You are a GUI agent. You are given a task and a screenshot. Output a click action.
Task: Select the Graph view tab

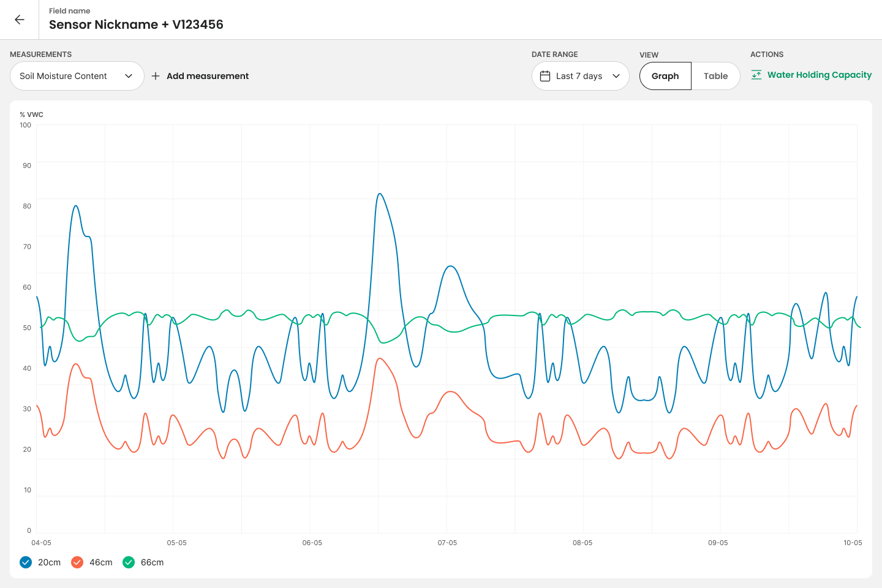[665, 76]
